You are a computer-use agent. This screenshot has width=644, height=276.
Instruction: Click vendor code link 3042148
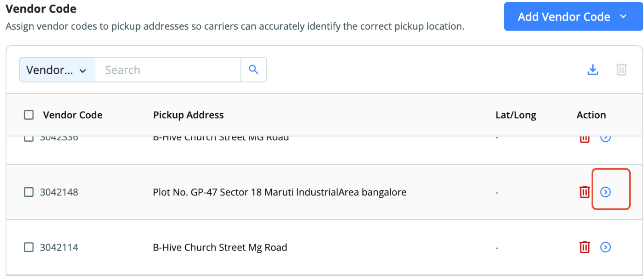click(59, 192)
